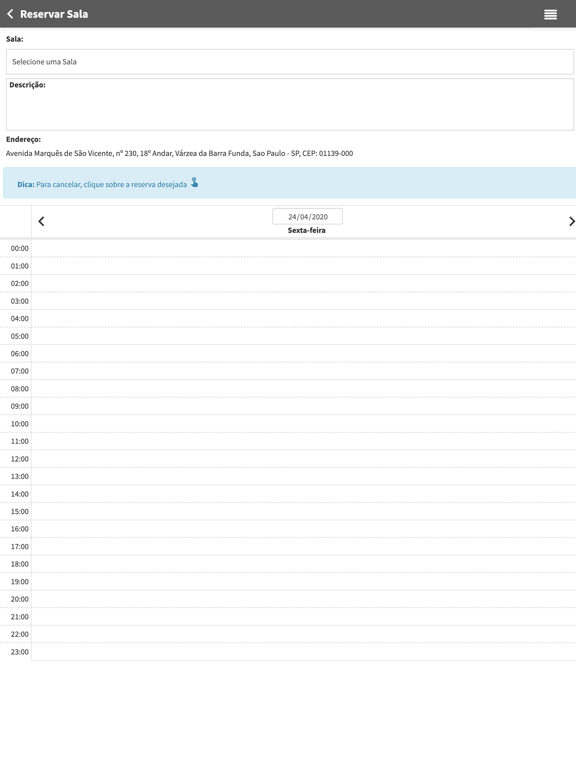The height and width of the screenshot is (768, 576).
Task: Select the 18:00 time slot row
Action: 304,564
